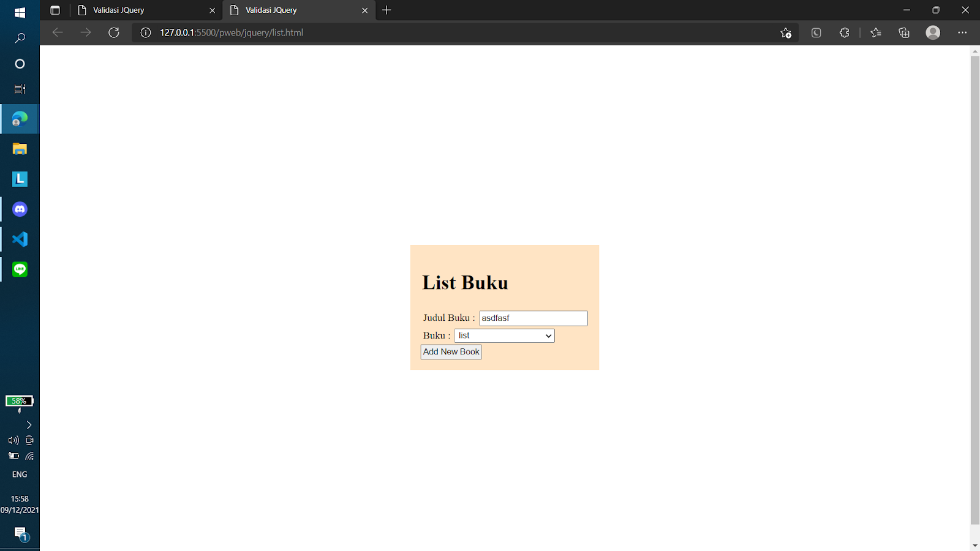Open the battery tray icon
980x551 pixels.
(13, 456)
